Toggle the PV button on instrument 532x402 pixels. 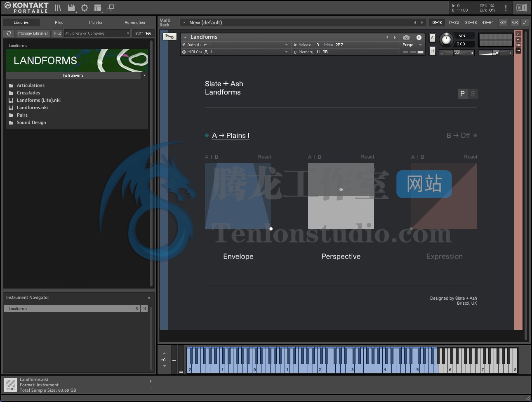(x=518, y=51)
